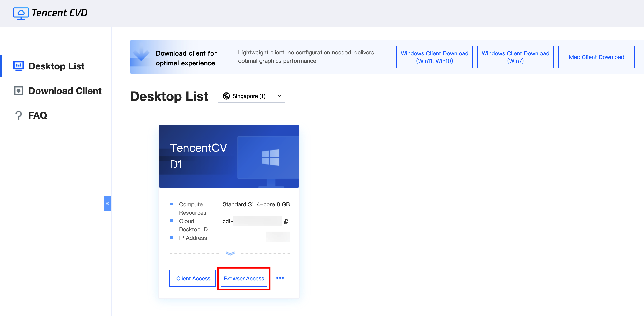Open the FAQ menu item
Screen dimensions: 644x316
[x=37, y=115]
